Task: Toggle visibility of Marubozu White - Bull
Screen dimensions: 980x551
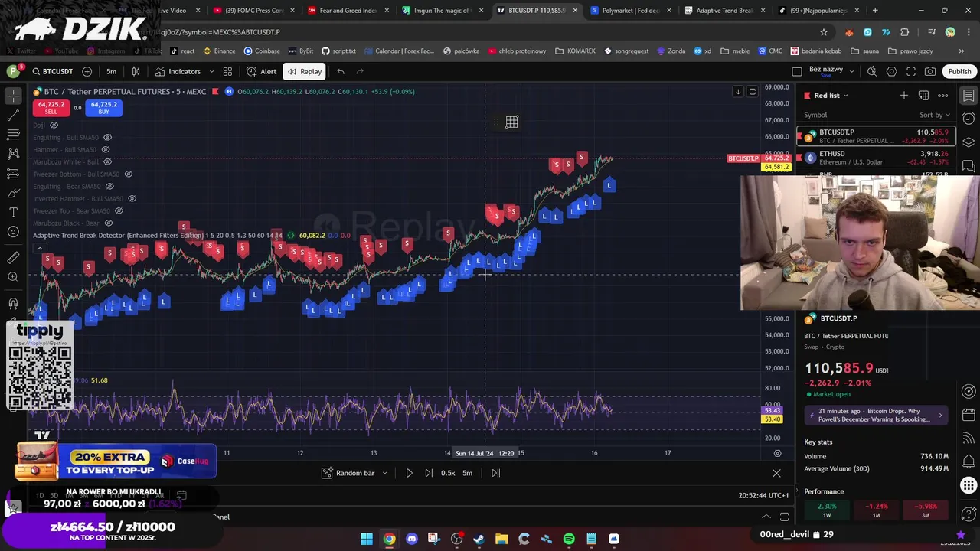Action: [108, 161]
